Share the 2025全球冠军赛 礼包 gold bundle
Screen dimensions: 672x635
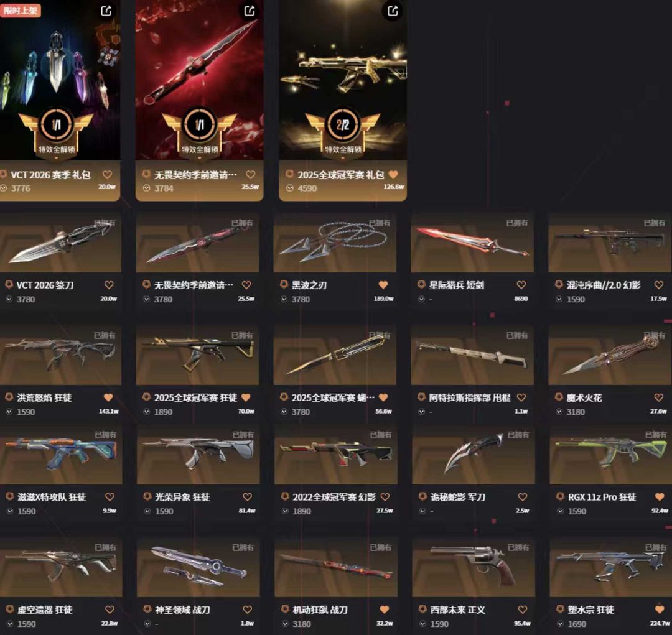(393, 11)
